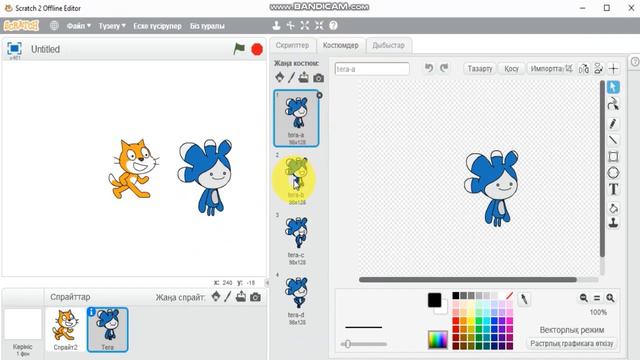Undo last paint editor action
Screen dimensions: 640x360
tap(429, 68)
